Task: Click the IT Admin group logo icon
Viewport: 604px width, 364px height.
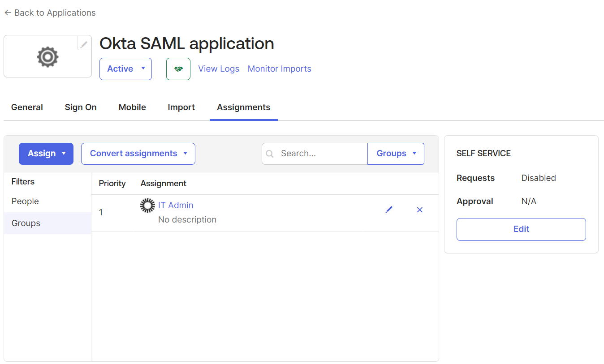Action: pyautogui.click(x=147, y=206)
